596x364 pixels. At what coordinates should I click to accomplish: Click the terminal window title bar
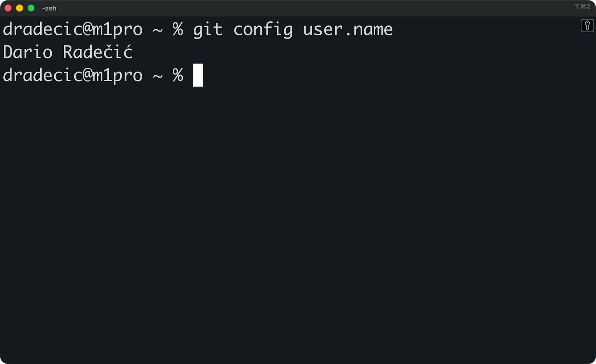(261, 7)
